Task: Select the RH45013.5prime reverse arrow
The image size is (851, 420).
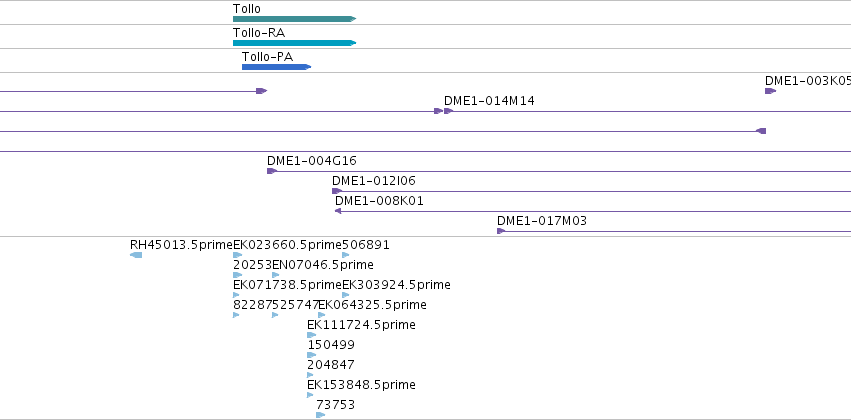Action: coord(136,255)
